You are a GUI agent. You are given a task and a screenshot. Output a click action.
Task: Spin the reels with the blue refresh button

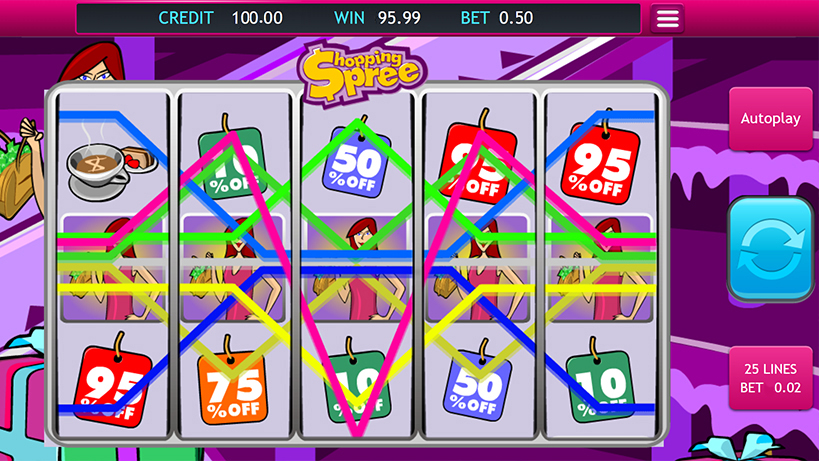pos(770,249)
